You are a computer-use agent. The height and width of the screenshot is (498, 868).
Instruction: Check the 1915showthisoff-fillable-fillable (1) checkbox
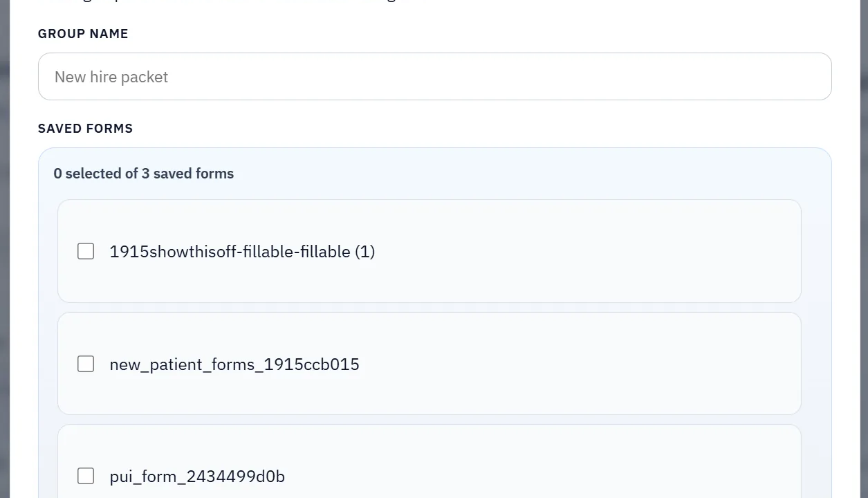click(86, 251)
